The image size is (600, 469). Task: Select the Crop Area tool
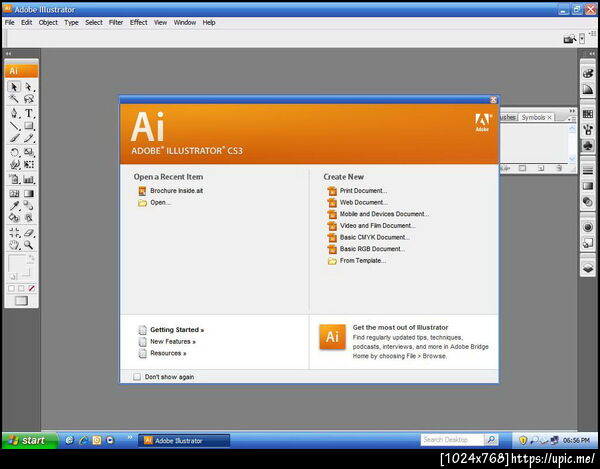(x=14, y=232)
